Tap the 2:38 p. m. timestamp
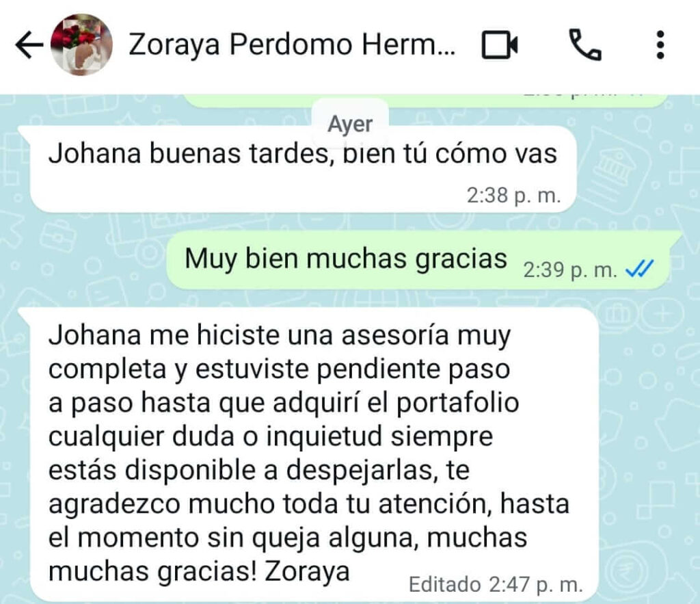Viewport: 700px width, 604px height. (513, 195)
